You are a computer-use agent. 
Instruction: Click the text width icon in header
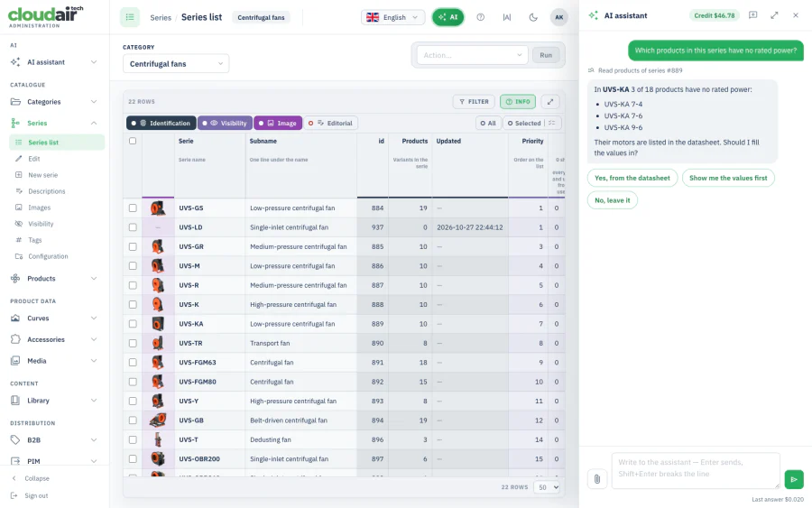pos(507,17)
